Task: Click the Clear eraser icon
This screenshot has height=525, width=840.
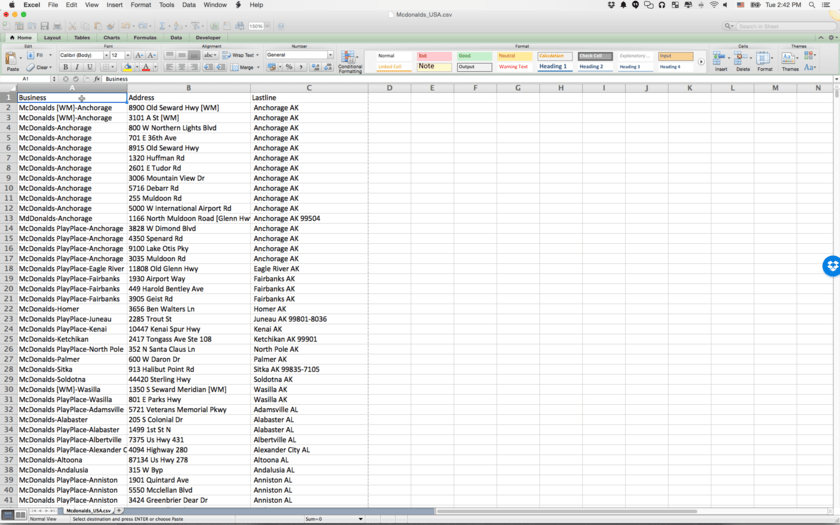Action: (31, 68)
